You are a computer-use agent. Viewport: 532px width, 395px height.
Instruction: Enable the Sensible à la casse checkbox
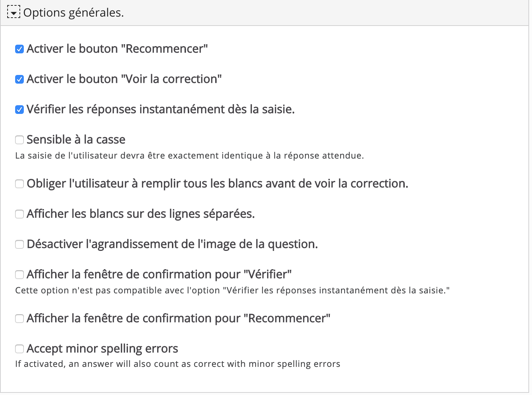[19, 140]
